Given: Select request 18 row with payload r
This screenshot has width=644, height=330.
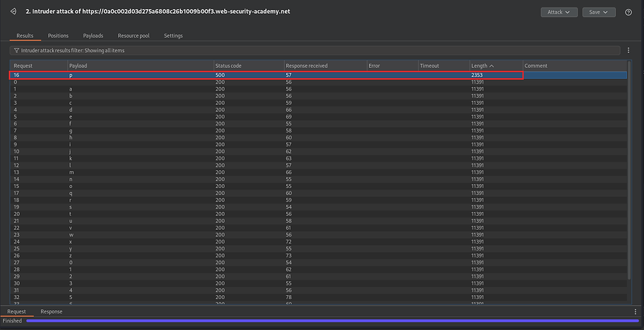Looking at the screenshot, I should [x=319, y=200].
